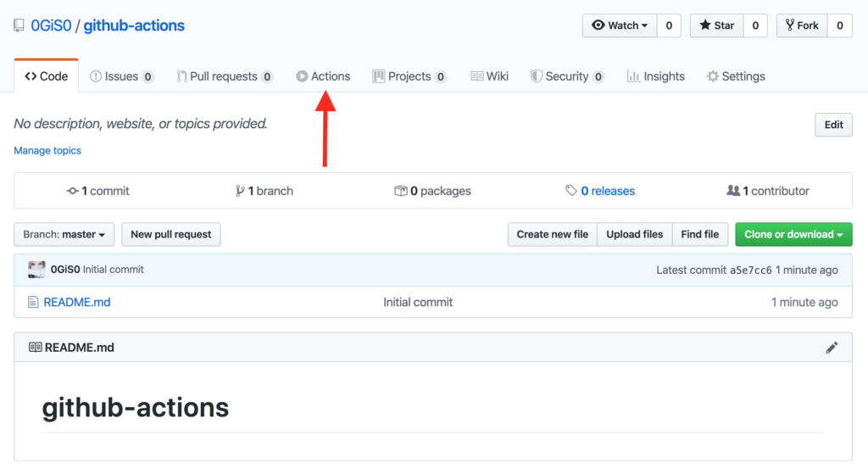Click the Edit description button

coord(833,125)
